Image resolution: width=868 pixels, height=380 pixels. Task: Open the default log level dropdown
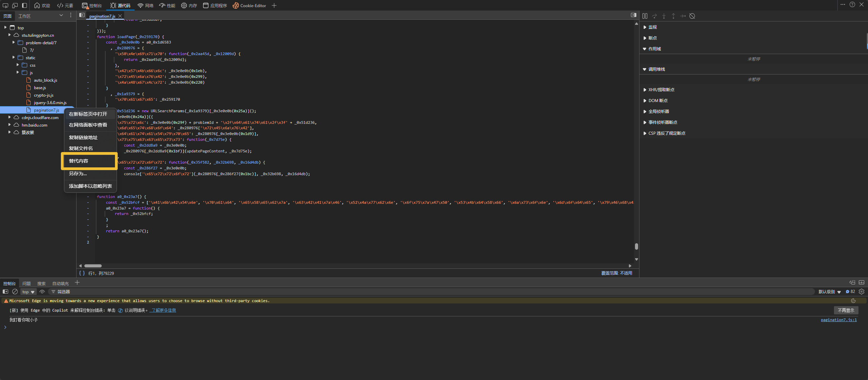829,292
